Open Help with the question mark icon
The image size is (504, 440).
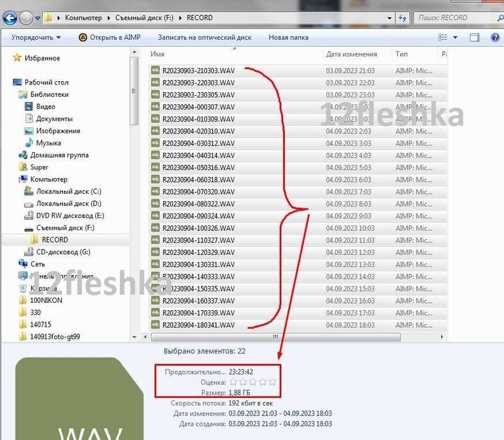point(495,38)
